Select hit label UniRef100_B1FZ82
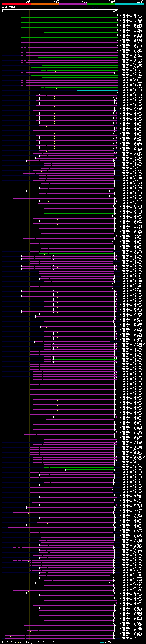The image size is (146, 644). (131, 231)
